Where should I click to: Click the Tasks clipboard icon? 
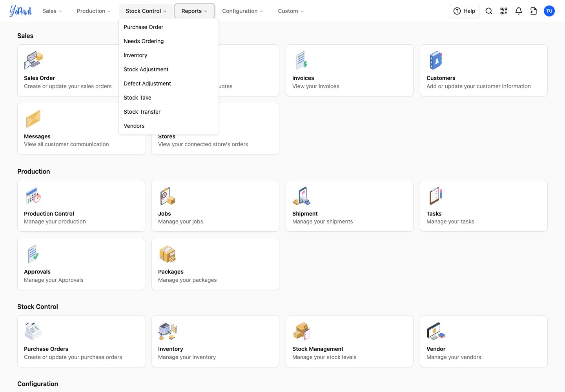[x=436, y=196]
